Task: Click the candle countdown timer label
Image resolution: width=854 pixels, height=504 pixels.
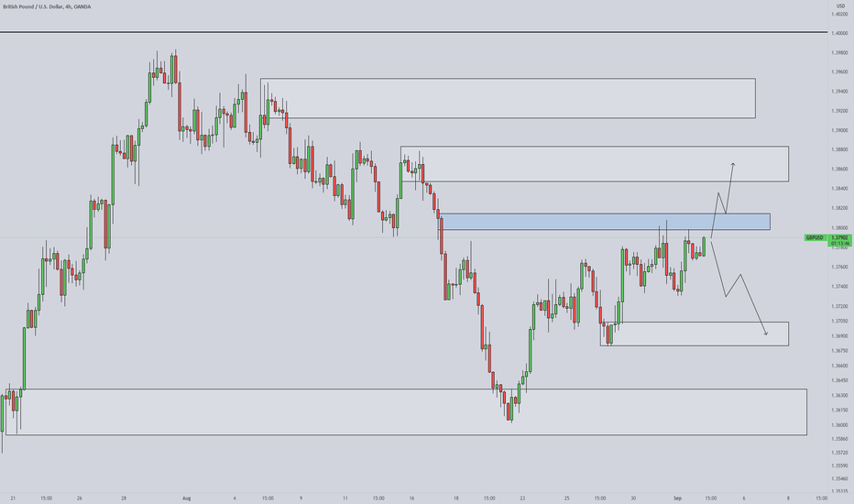Action: coord(840,244)
